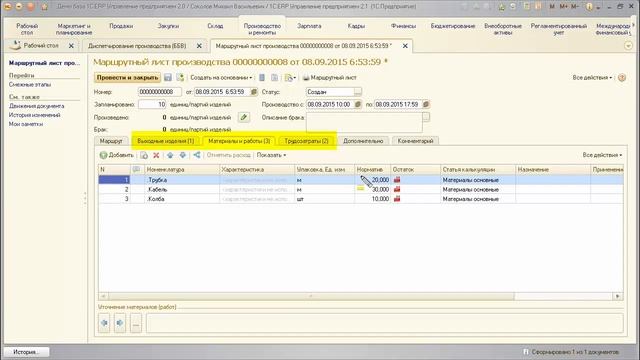Click right arrow button in Уточнение материалов
640x360 pixels.
coord(120,323)
